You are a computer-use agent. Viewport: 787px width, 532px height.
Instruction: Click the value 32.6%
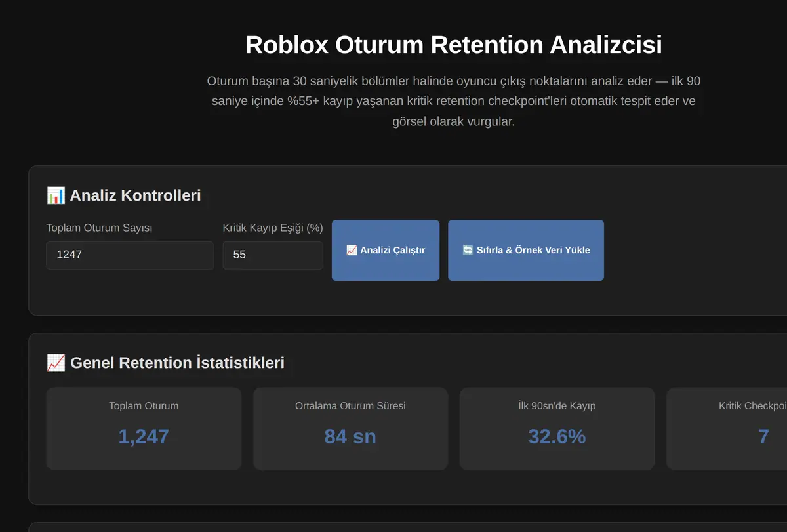(x=557, y=436)
